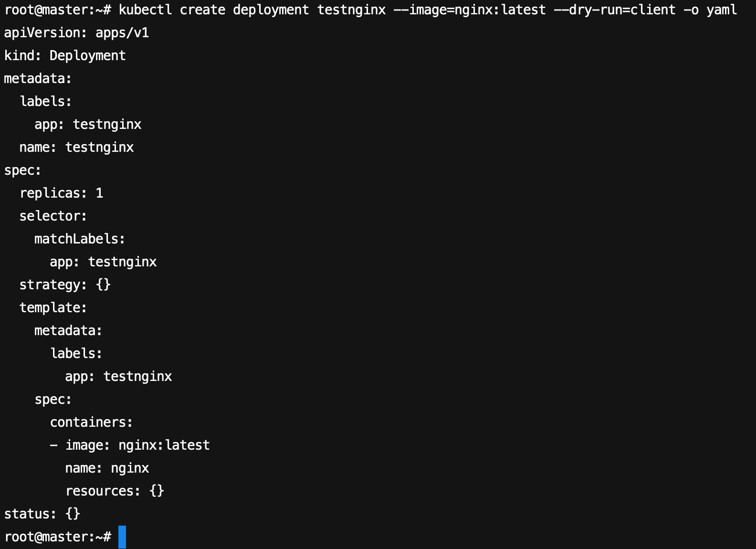Click the strategy: {} line
The width and height of the screenshot is (756, 549).
point(65,285)
